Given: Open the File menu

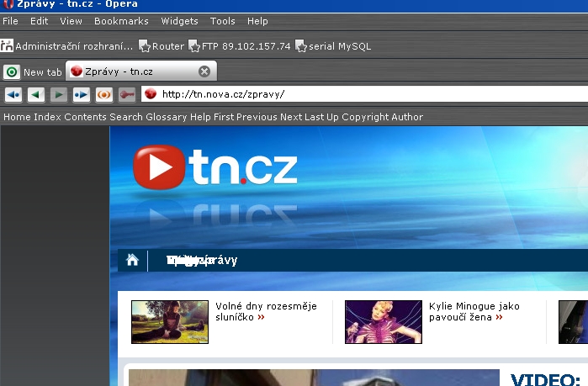Looking at the screenshot, I should click(10, 21).
